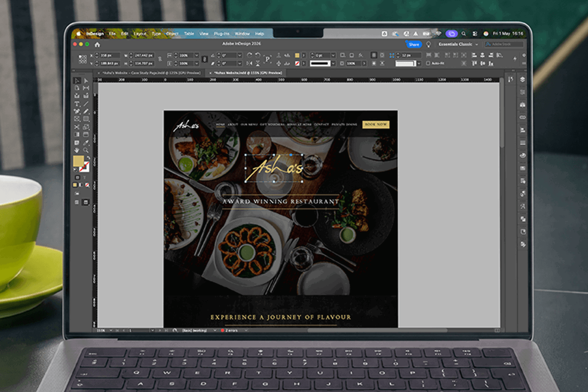Select the Gradient Swatch tool

click(x=77, y=134)
